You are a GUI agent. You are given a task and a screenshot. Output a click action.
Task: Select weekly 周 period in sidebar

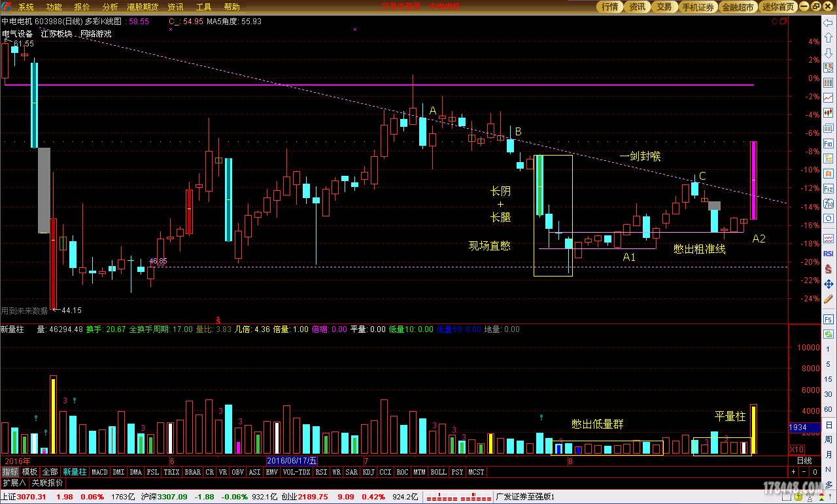click(828, 440)
